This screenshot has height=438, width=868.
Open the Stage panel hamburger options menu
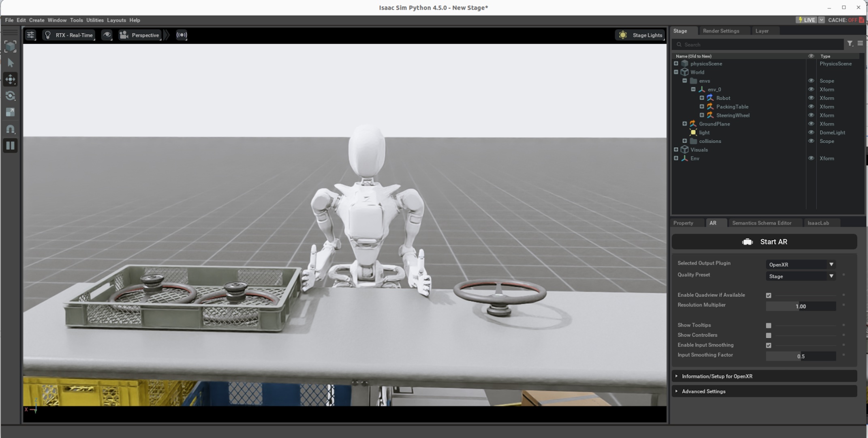860,43
